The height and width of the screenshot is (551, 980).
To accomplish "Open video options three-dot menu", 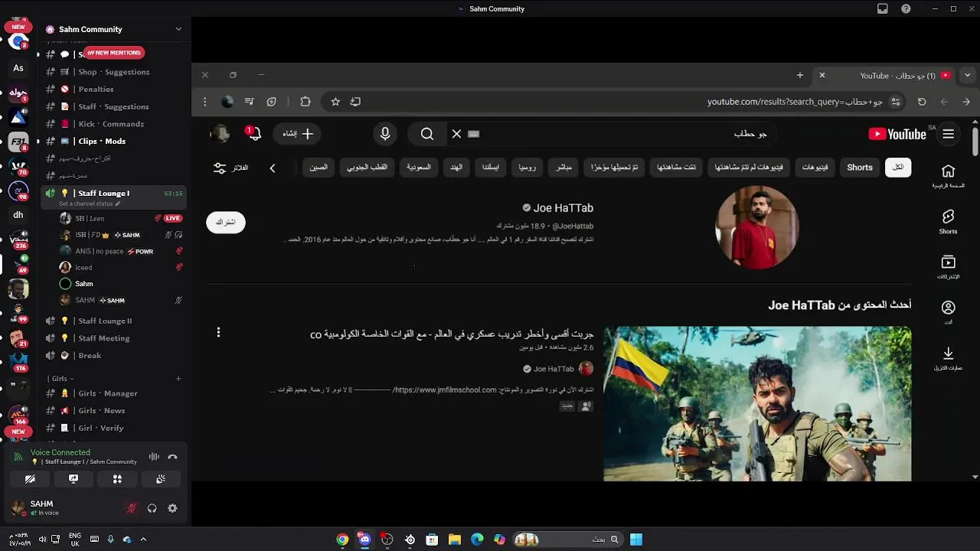I will pos(218,332).
